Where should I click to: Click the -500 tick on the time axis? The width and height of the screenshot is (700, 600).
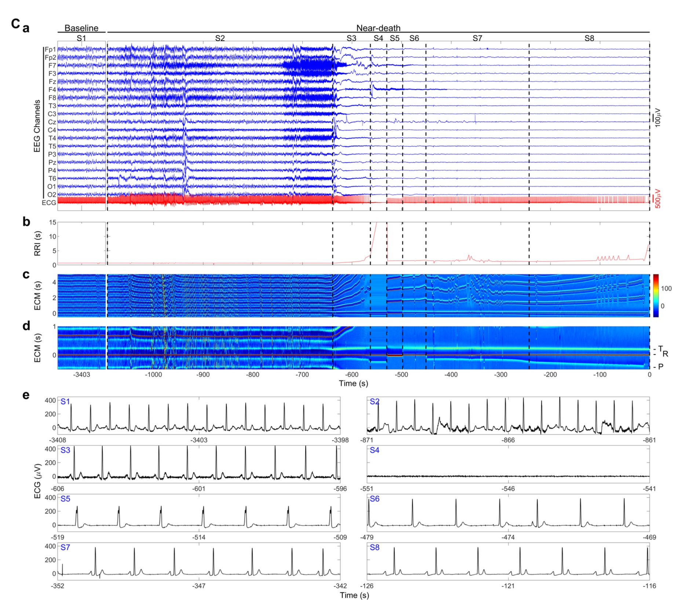click(x=401, y=375)
